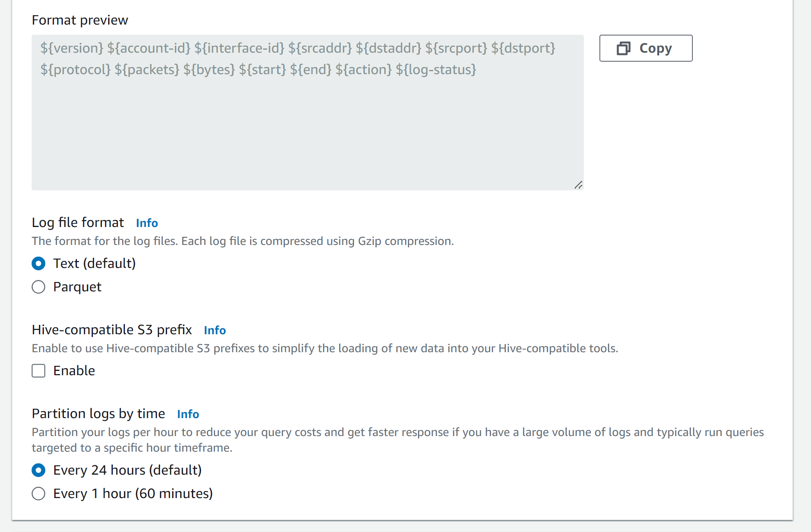This screenshot has height=532, width=811.
Task: Click the Gzip compression description text
Action: [x=242, y=241]
